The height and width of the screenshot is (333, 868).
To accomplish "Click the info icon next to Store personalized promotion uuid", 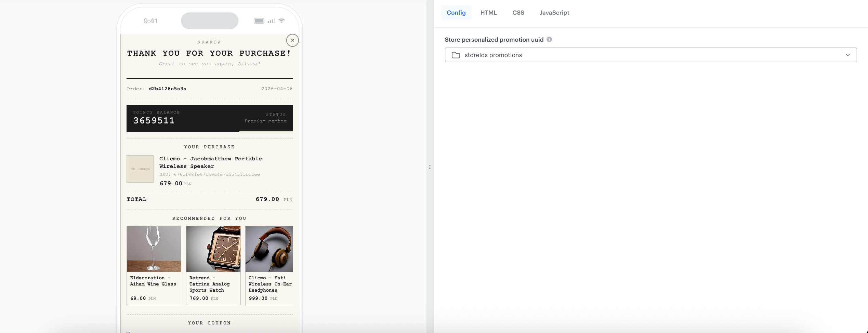I will (550, 39).
